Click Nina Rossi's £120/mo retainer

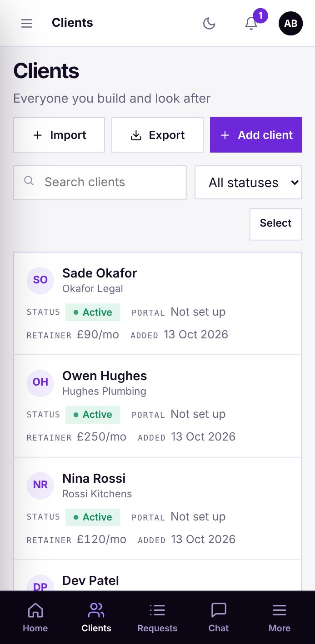(x=101, y=540)
